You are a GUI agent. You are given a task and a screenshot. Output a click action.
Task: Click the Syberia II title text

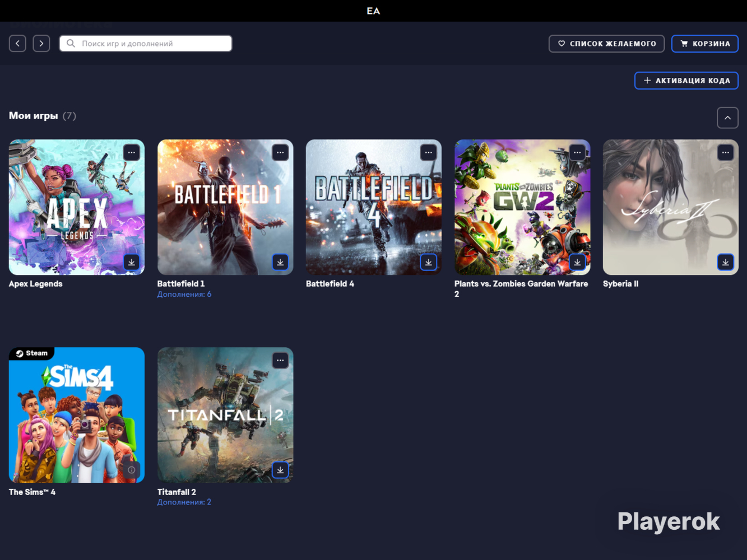[621, 284]
